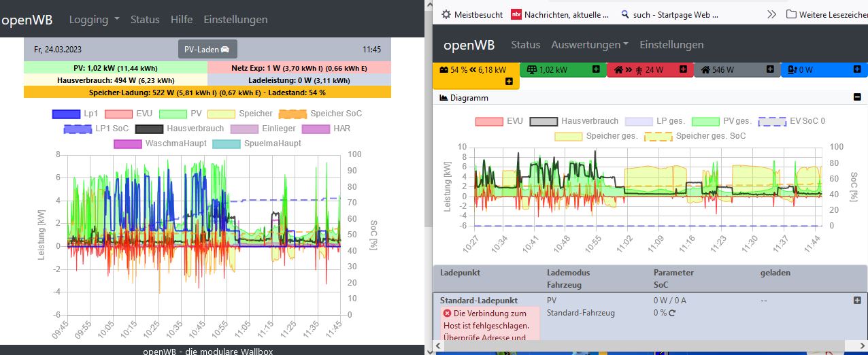Expand the grey house consumption 546 W card
868x355 pixels.
[x=770, y=69]
